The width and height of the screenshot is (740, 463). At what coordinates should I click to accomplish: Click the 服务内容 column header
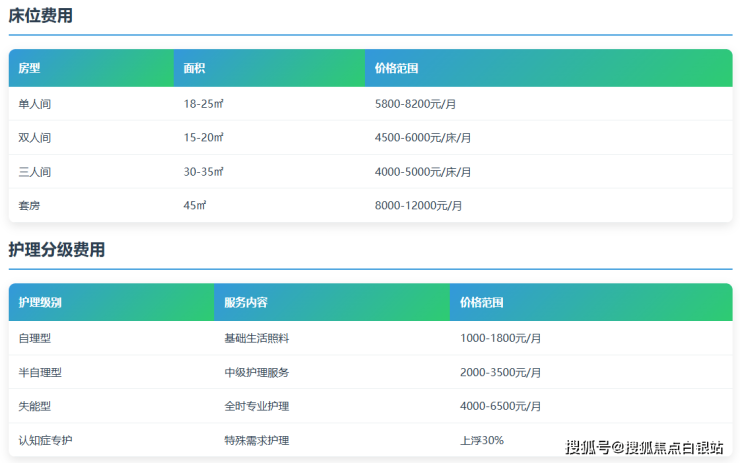(x=245, y=303)
